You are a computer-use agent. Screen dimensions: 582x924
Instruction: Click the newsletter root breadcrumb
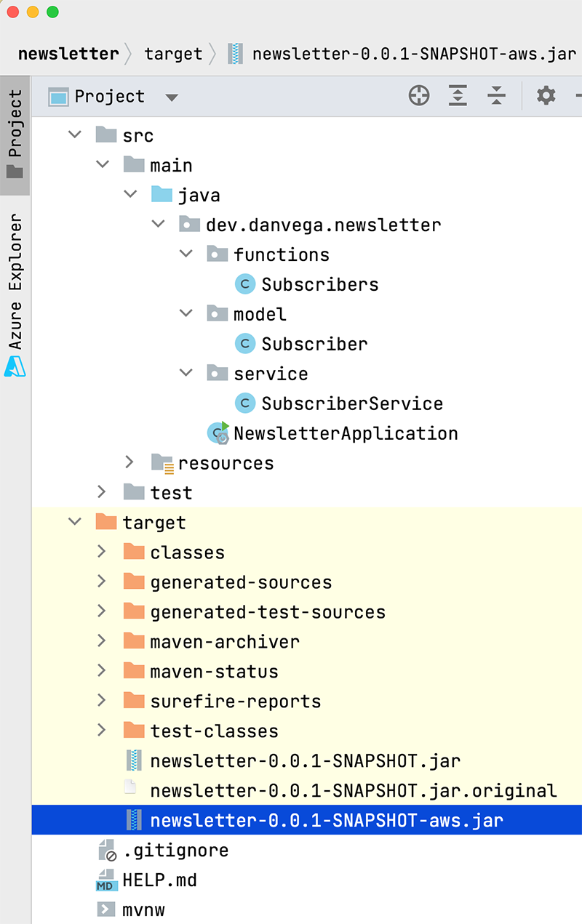point(68,54)
